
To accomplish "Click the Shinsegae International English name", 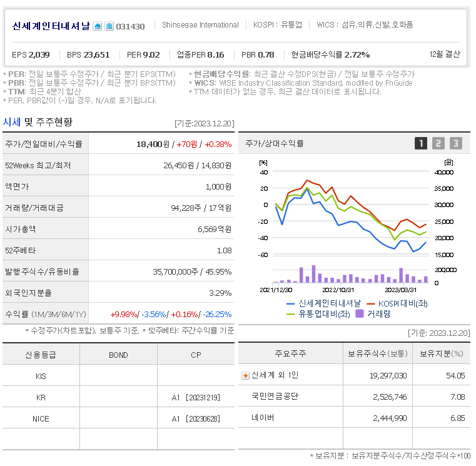I will (x=200, y=25).
